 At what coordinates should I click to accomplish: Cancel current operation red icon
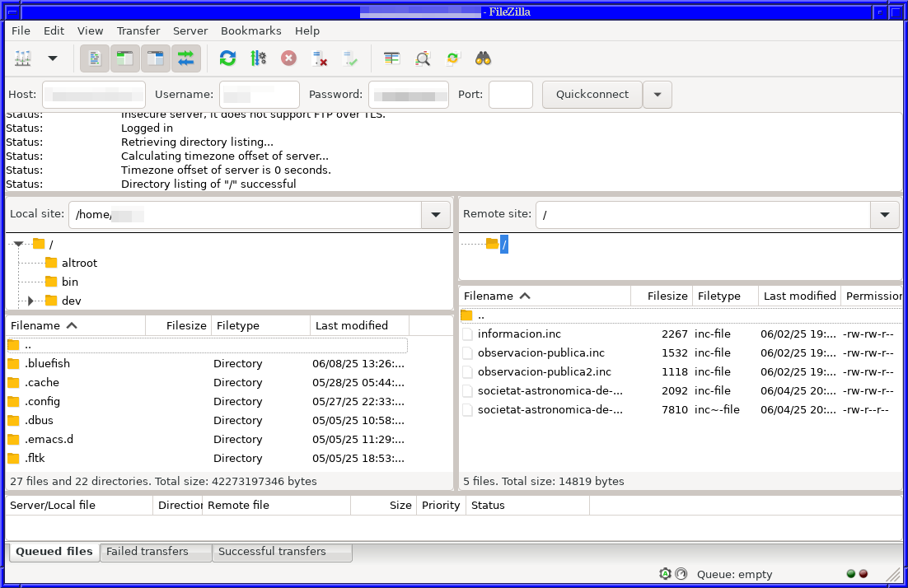[288, 58]
